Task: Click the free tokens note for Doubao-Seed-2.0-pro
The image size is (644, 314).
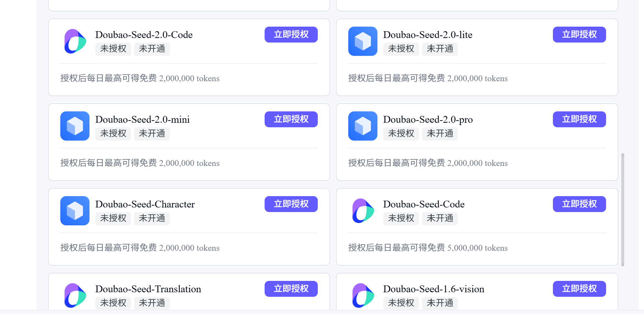Action: [x=428, y=163]
